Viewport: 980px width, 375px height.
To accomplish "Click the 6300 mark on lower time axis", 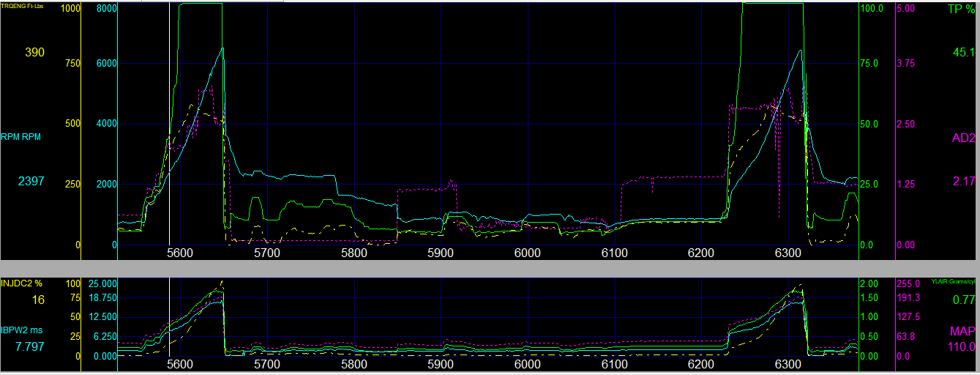I will (x=788, y=364).
